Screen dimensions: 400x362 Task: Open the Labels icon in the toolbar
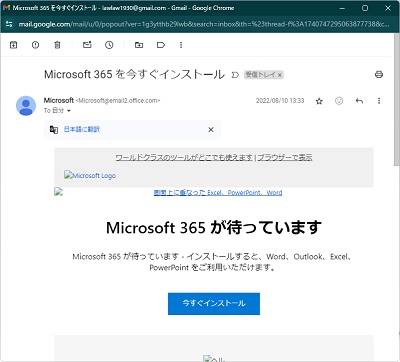[161, 45]
